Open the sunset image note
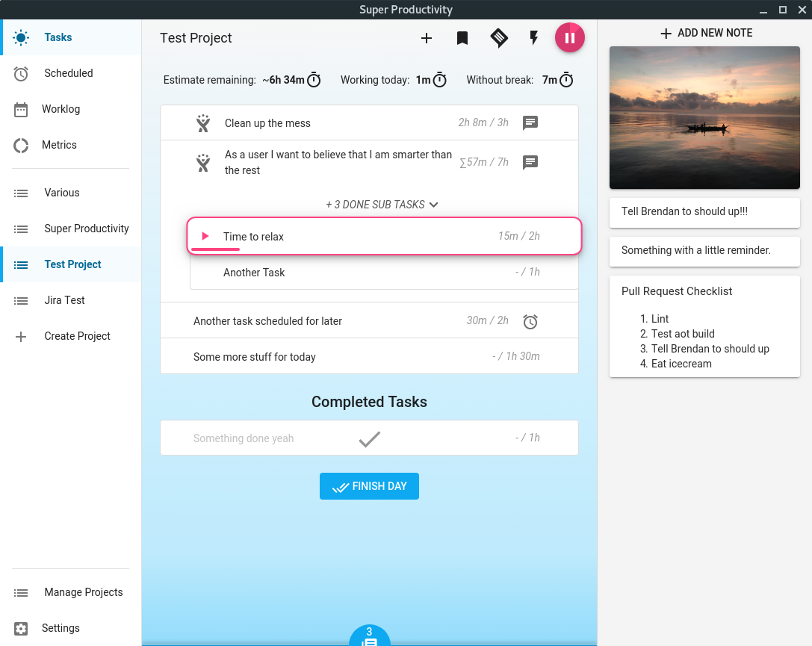Viewport: 812px width, 646px height. pos(704,117)
